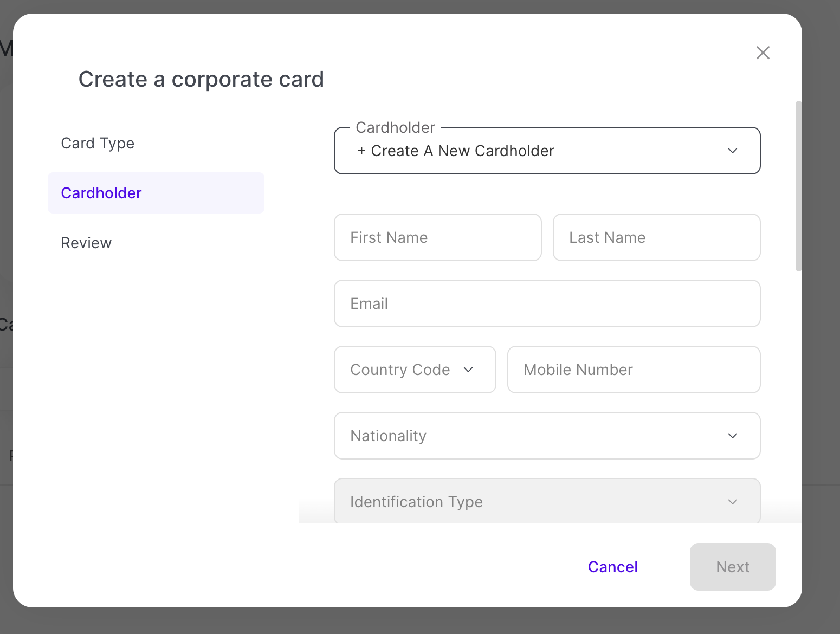The width and height of the screenshot is (840, 634).
Task: Focus the First Name field
Action: (x=437, y=237)
